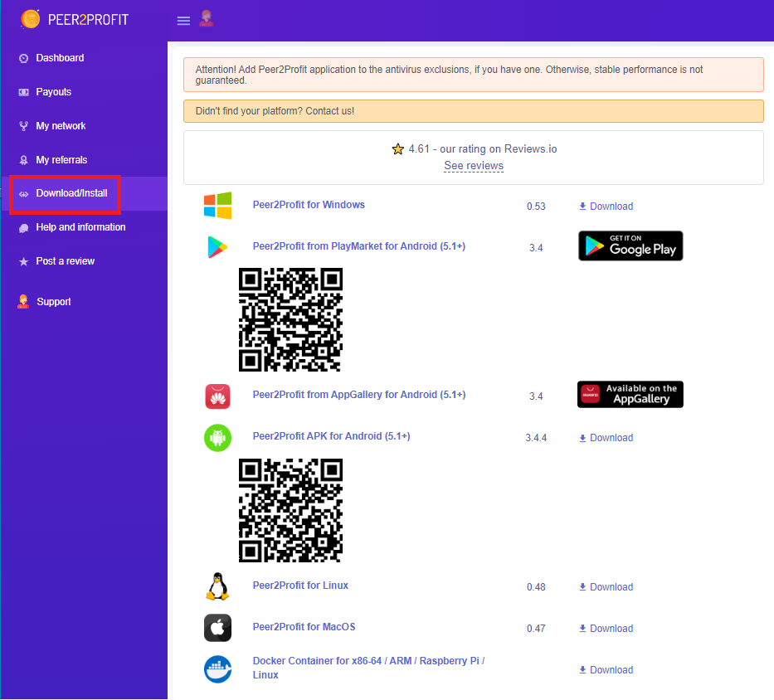774x700 pixels.
Task: Download Peer2Profit for Linux
Action: point(606,587)
